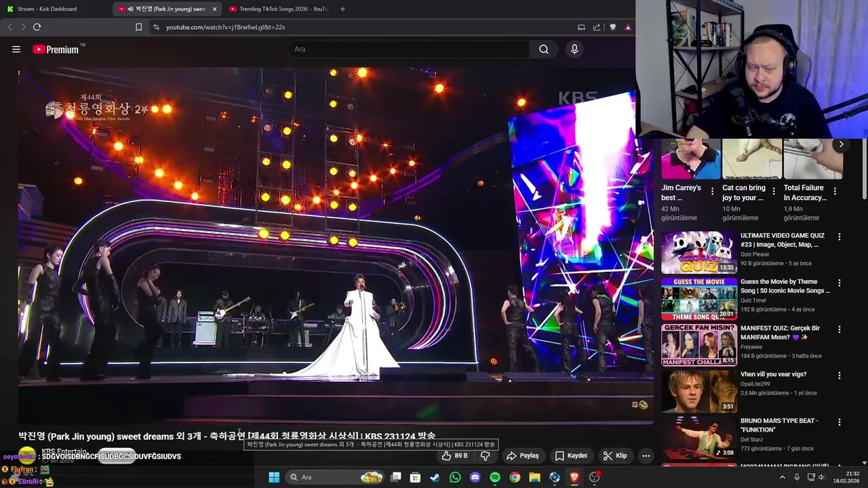Start voice search with microphone icon
Image resolution: width=868 pixels, height=488 pixels.
coord(574,49)
